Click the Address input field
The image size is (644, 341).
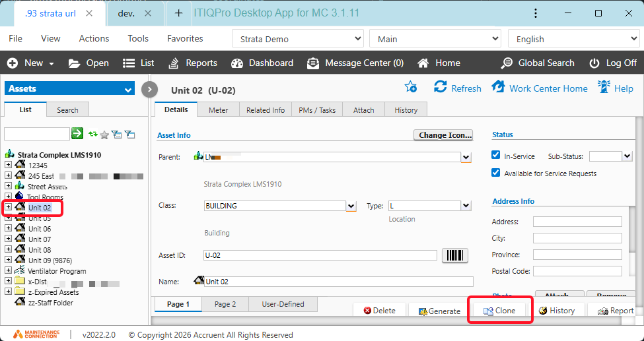point(577,222)
